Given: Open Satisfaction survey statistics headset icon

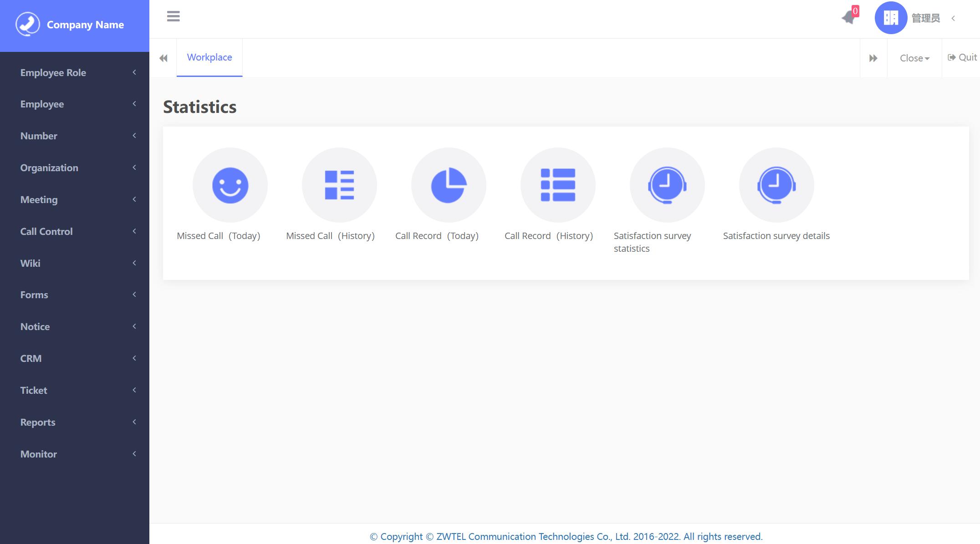Looking at the screenshot, I should (667, 185).
